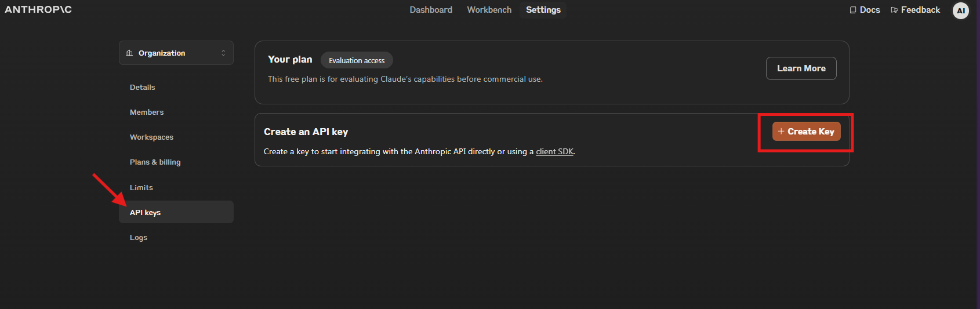Screen dimensions: 980x309
Task: Select API keys in the sidebar
Action: (x=176, y=212)
